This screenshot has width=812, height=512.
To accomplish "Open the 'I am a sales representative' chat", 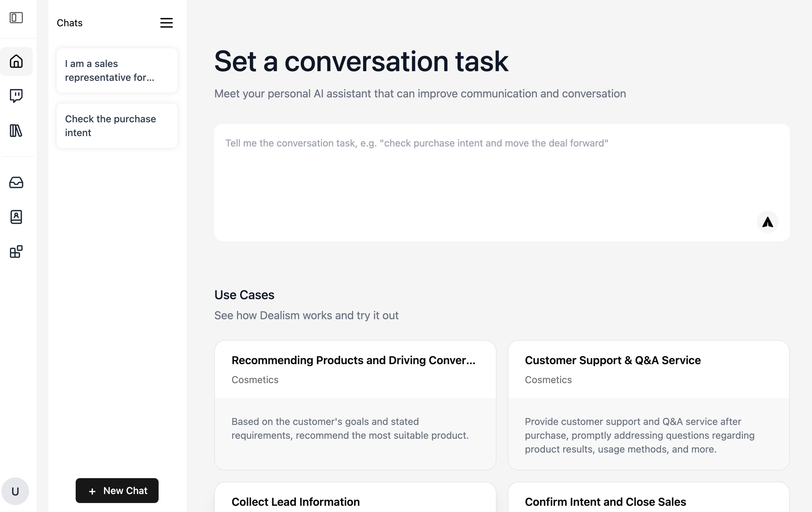I will (x=117, y=70).
